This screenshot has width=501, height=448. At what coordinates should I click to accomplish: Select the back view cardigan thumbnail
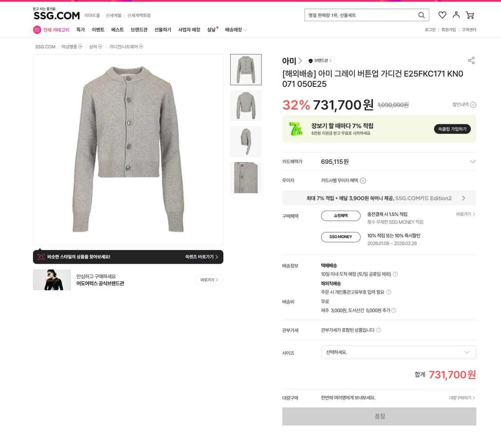(x=246, y=106)
